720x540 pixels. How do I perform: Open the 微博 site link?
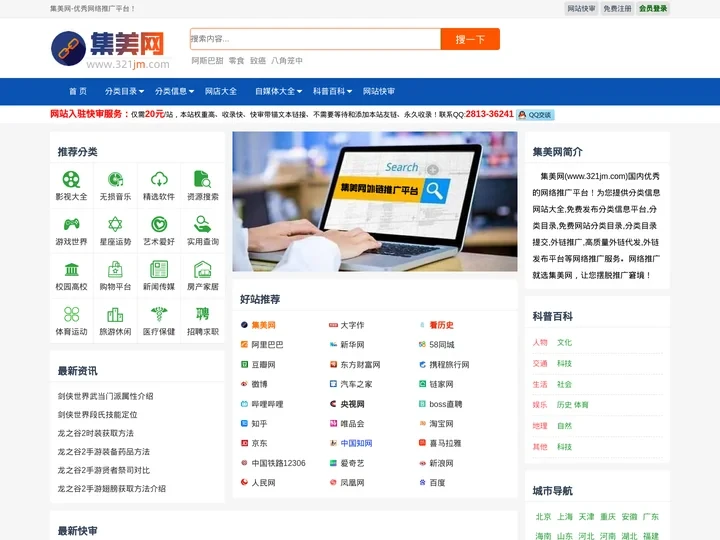259,384
